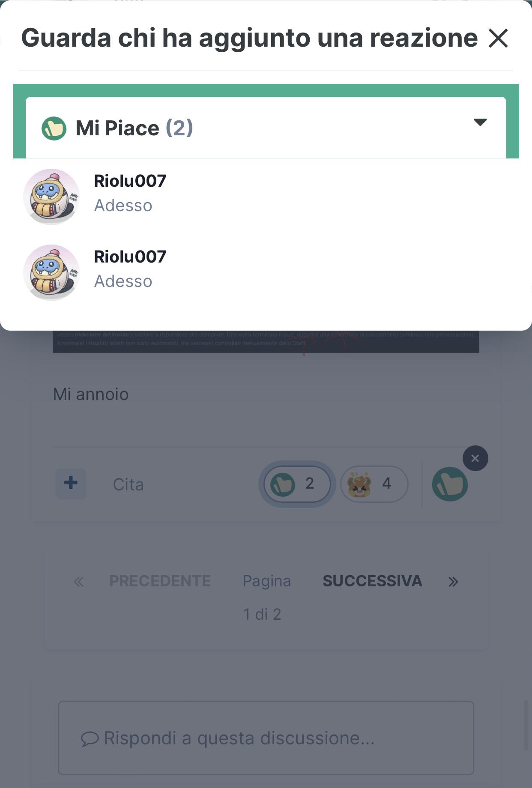Toggle the green like reaction button
This screenshot has width=532, height=788.
tap(450, 484)
